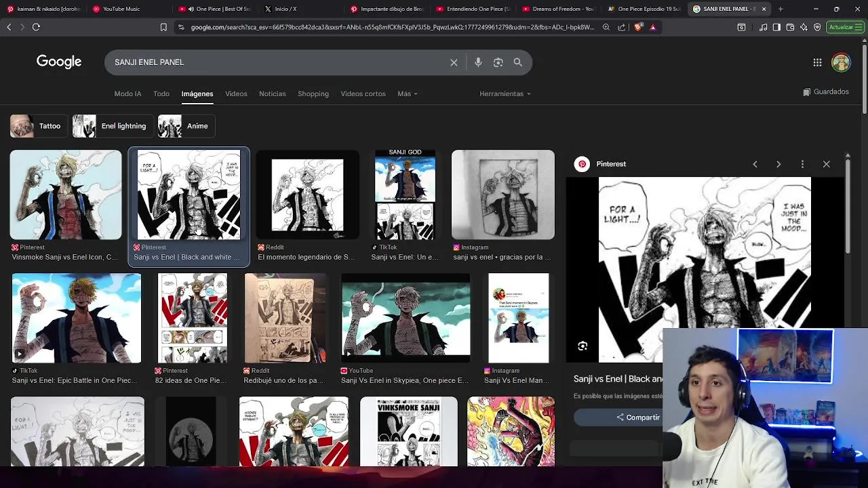Open VINKSMOKE SANJI manga thumbnail

(x=409, y=432)
